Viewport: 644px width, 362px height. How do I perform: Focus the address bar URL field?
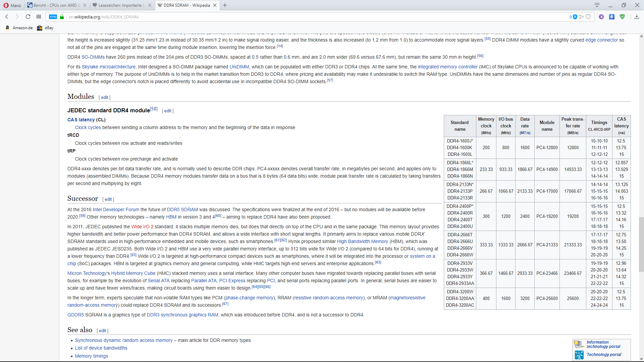click(315, 17)
